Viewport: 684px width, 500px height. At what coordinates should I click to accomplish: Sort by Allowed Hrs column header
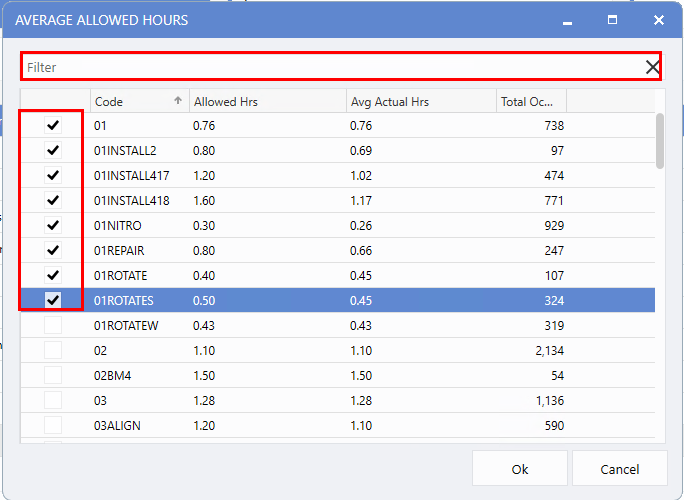coord(265,101)
